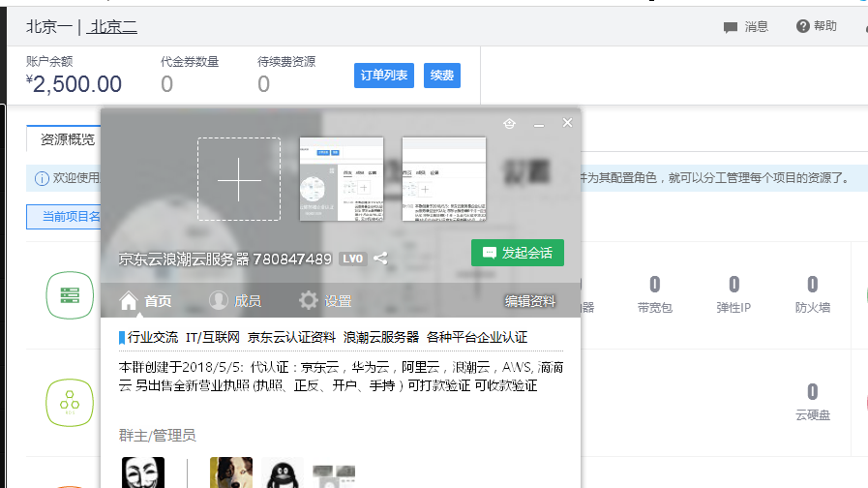Open the penguin admin avatar
The image size is (868, 488).
(283, 473)
